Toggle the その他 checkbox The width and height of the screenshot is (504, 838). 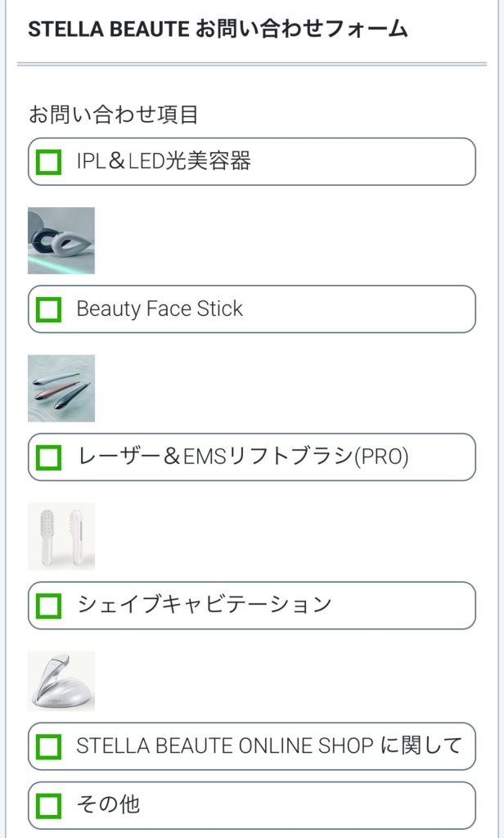coord(49,805)
